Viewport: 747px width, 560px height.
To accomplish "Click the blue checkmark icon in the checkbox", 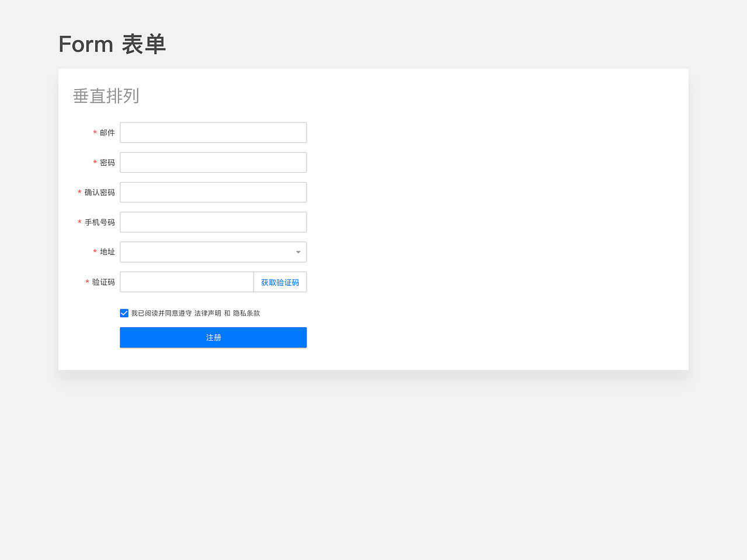I will (124, 313).
